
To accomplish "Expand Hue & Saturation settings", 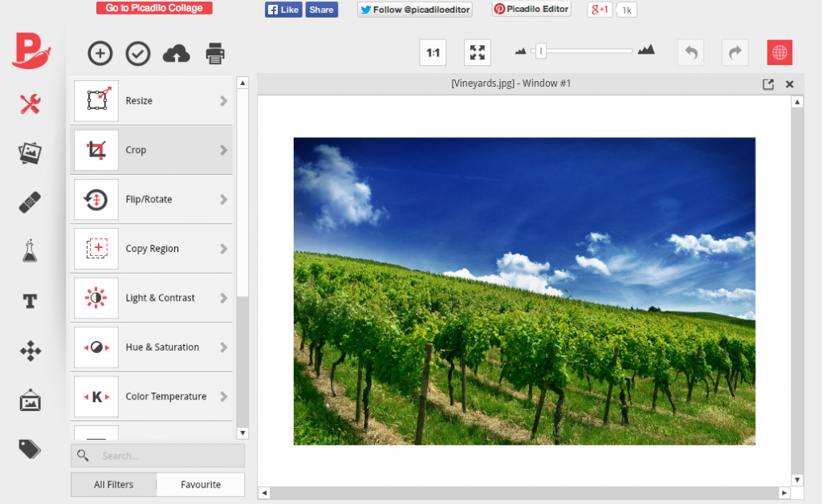I will (x=151, y=347).
